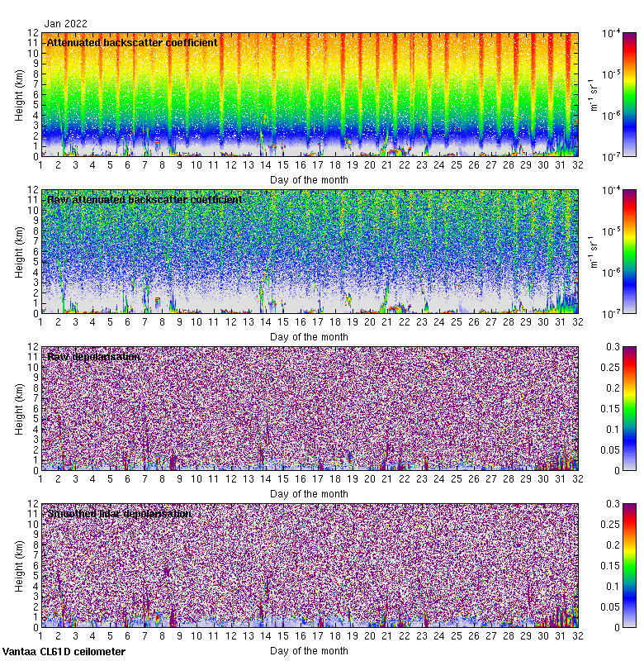The height and width of the screenshot is (661, 644).
Task: Click the Smoothed lidar depolarisation title
Action: click(119, 513)
